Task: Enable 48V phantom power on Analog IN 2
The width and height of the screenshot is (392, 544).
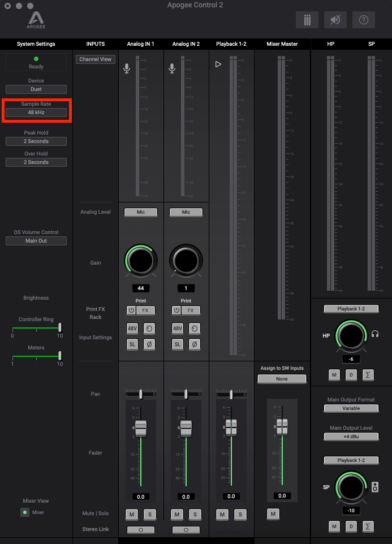Action: [x=177, y=328]
